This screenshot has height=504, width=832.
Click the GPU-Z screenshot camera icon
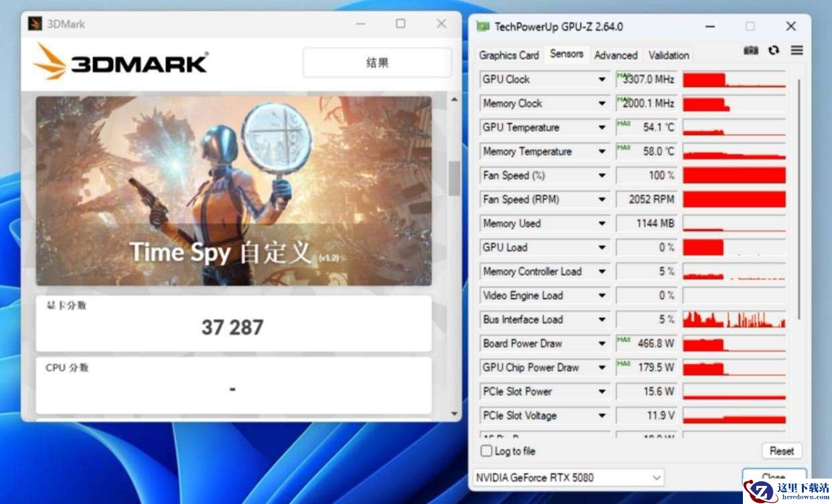coord(751,50)
